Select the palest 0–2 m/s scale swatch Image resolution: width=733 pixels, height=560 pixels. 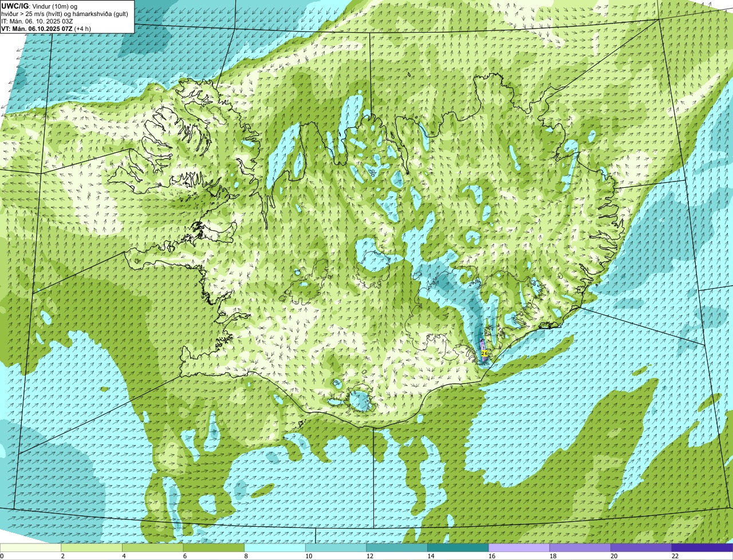(30, 548)
